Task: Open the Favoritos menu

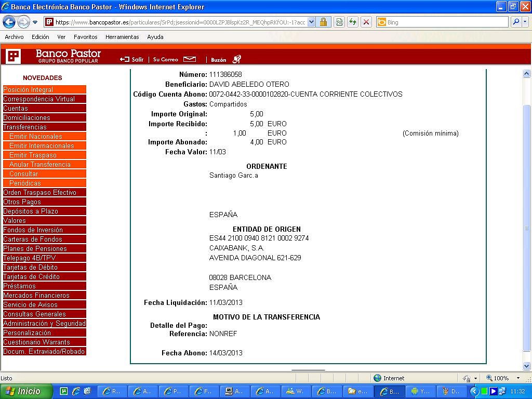Action: pyautogui.click(x=86, y=37)
